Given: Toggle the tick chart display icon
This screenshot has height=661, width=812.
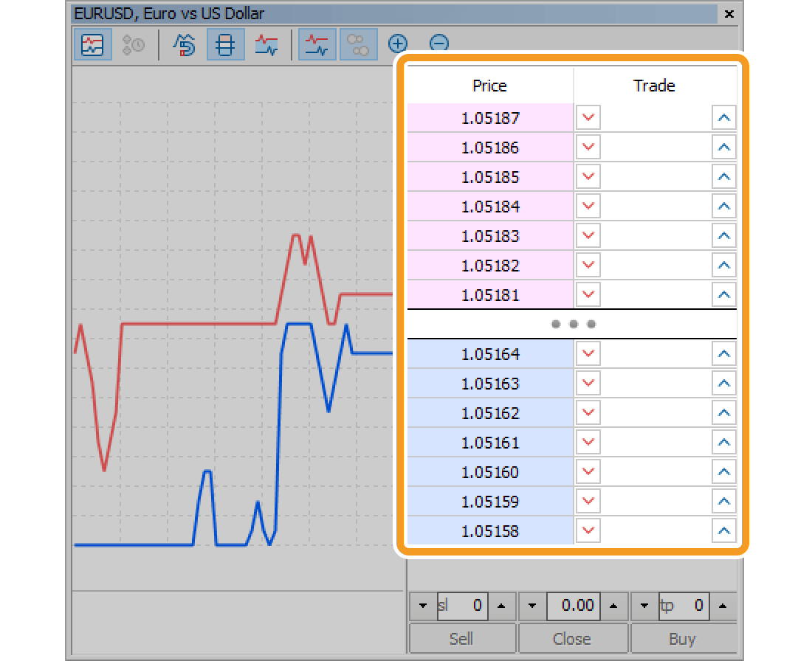Looking at the screenshot, I should pos(92,45).
